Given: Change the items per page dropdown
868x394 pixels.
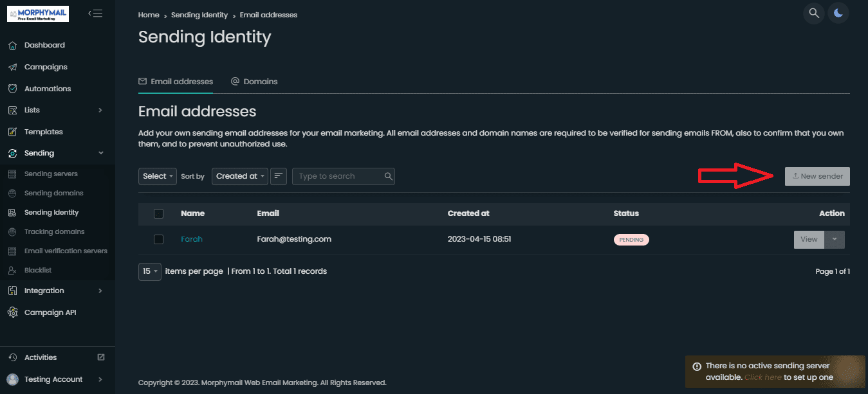Looking at the screenshot, I should coord(149,271).
